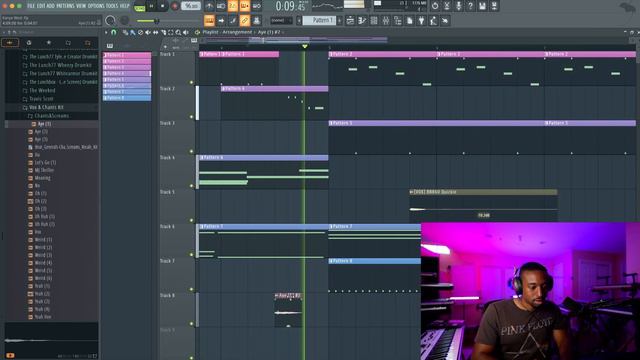
Task: Toggle the record button
Action: click(x=175, y=6)
